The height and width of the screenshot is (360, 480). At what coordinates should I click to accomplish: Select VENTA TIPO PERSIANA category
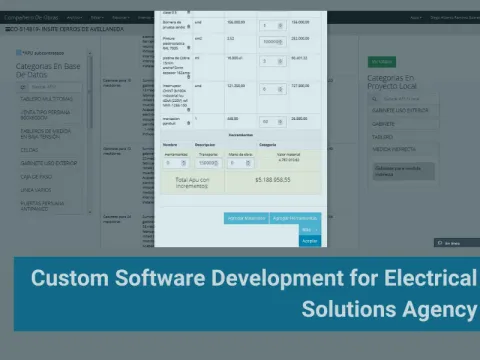(45, 115)
